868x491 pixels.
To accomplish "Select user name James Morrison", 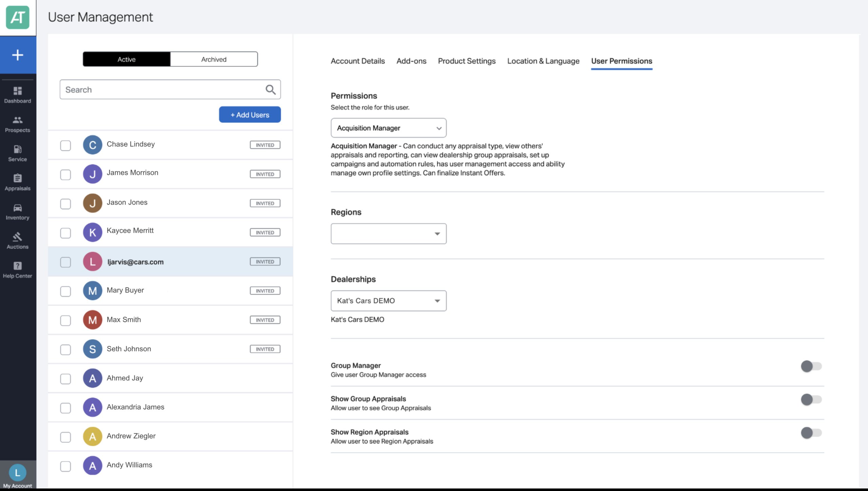I will pos(132,172).
